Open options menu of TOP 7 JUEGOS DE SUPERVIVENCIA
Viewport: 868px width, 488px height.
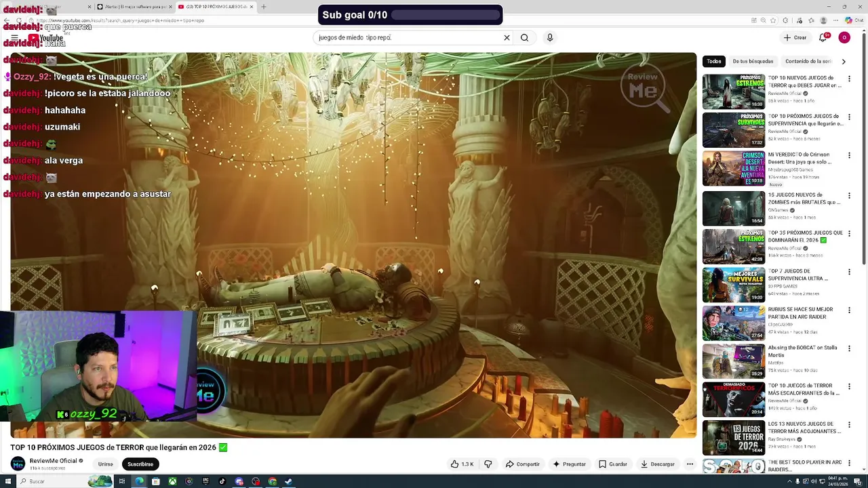point(849,272)
